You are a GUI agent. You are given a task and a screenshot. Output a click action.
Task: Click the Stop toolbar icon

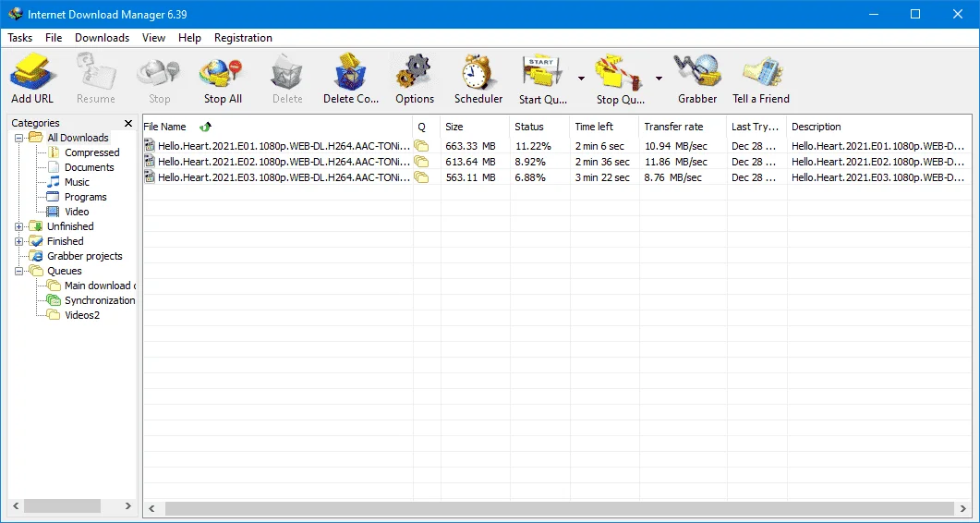159,71
